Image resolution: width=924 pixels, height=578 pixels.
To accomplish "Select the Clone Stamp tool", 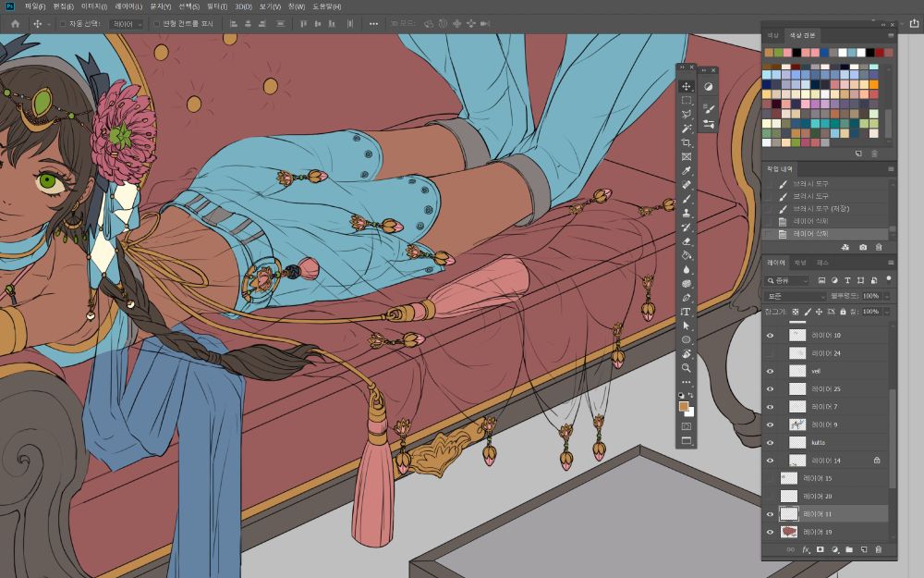I will [x=686, y=214].
